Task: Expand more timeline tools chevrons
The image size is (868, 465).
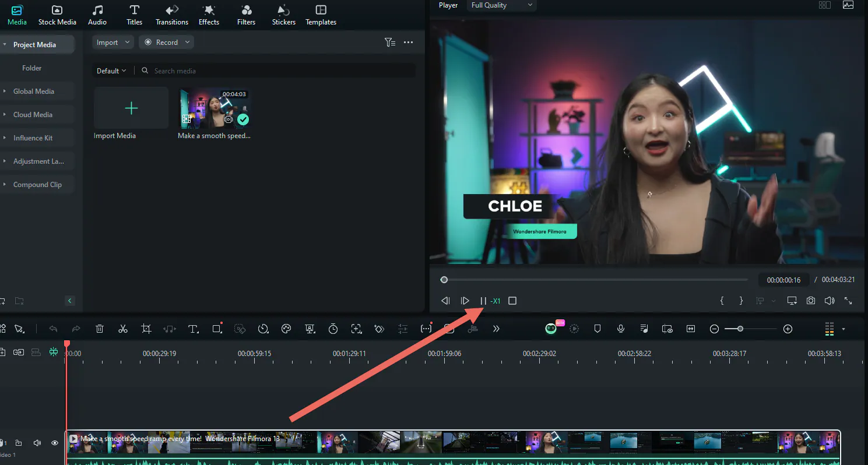Action: [x=496, y=329]
